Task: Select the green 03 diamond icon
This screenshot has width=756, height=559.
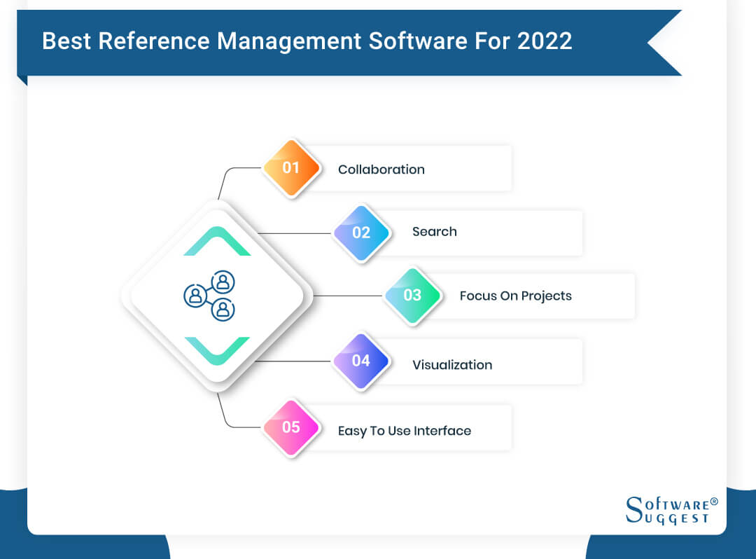Action: click(414, 295)
